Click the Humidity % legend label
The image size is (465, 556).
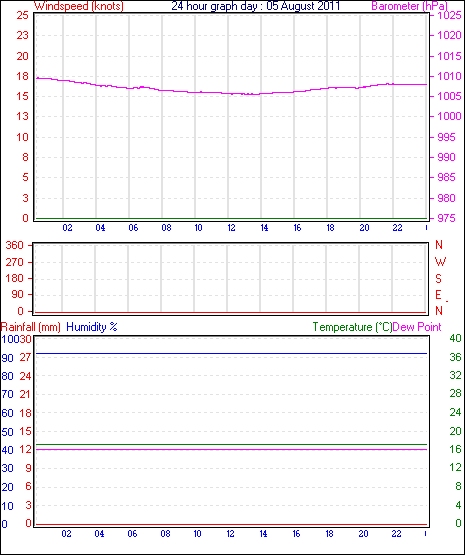point(92,327)
